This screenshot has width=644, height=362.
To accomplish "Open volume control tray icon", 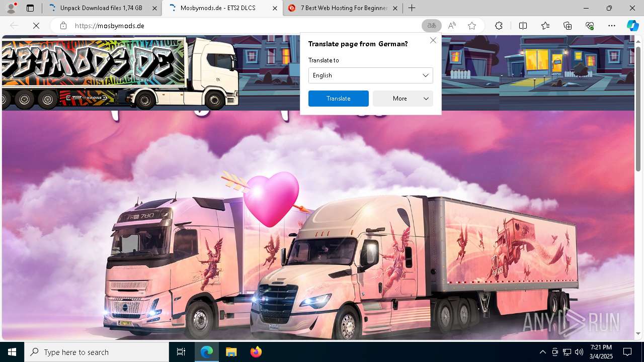I will [x=579, y=352].
